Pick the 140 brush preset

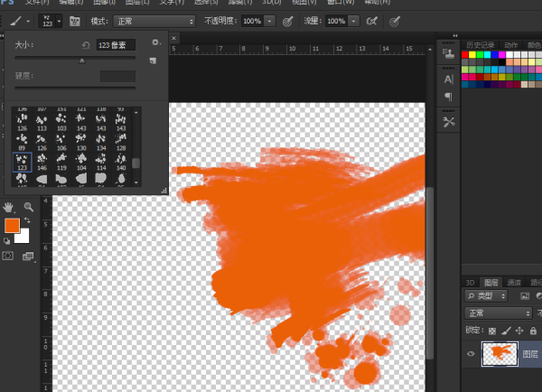(121, 162)
